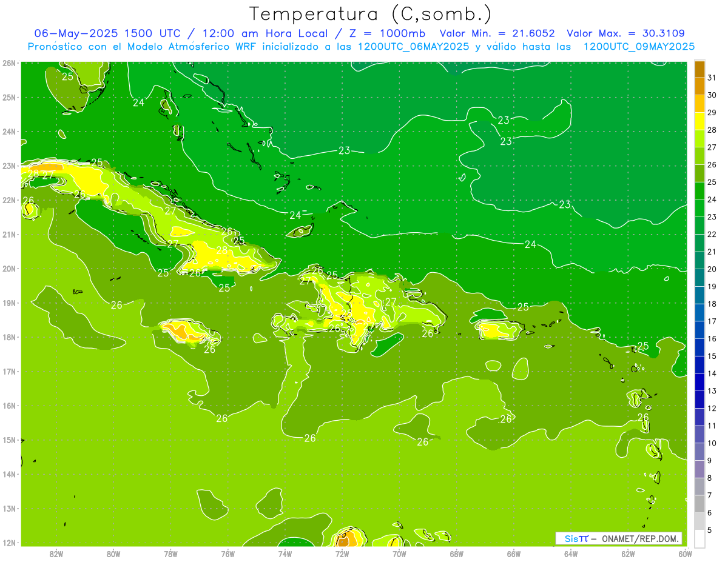Image resolution: width=728 pixels, height=562 pixels.
Task: Click the orange swatch between 30 and 31
Action: click(x=699, y=87)
